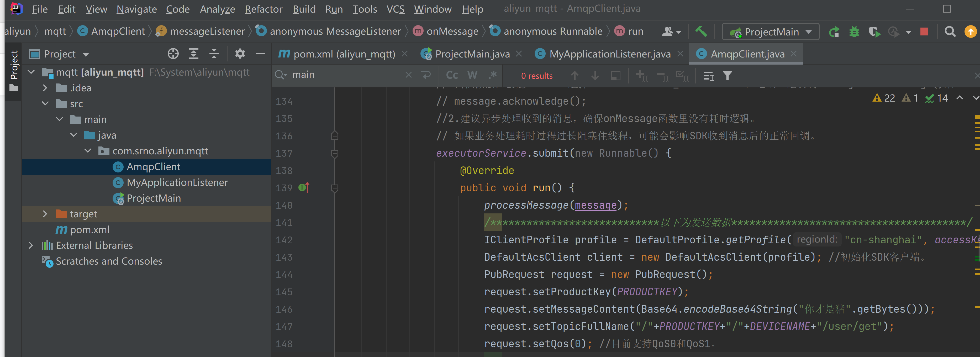The height and width of the screenshot is (357, 980).
Task: Open Search Everywhere magnifier icon
Action: (x=950, y=31)
